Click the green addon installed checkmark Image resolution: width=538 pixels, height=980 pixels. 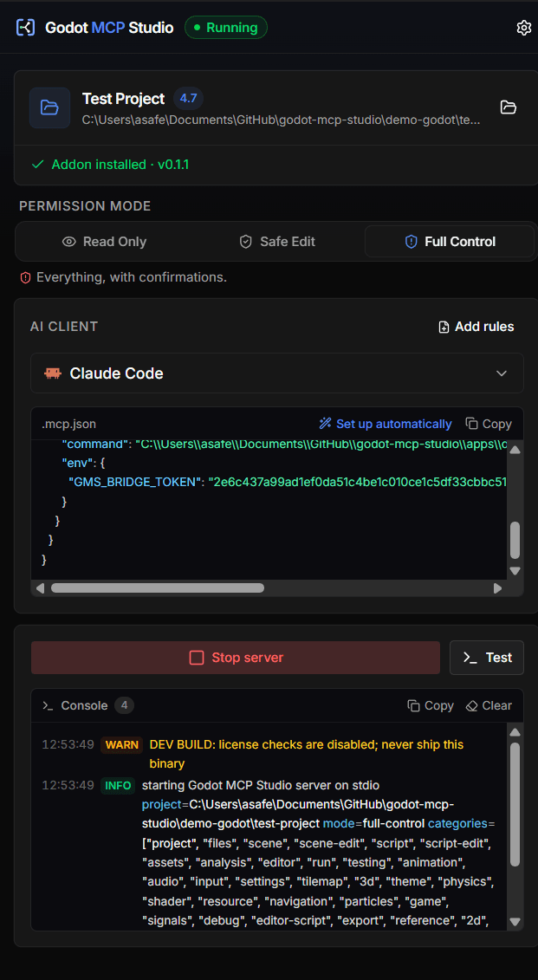pos(38,165)
